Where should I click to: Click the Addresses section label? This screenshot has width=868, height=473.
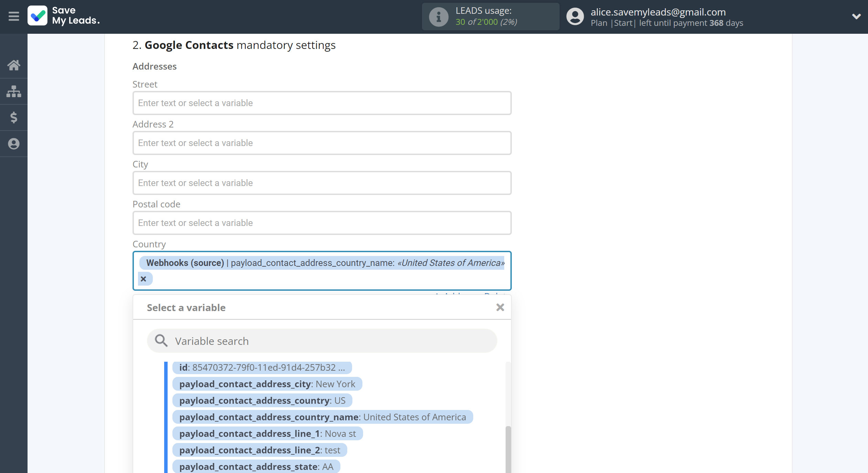point(155,66)
